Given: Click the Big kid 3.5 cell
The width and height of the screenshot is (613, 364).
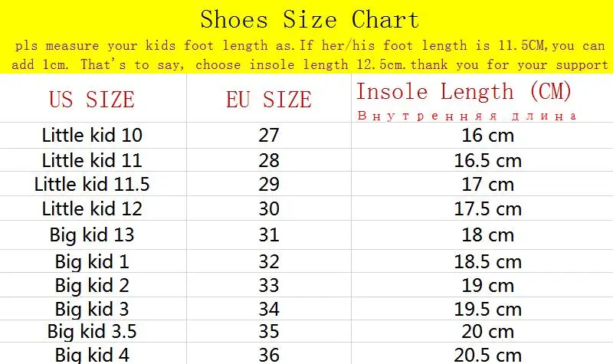Looking at the screenshot, I should tap(92, 332).
